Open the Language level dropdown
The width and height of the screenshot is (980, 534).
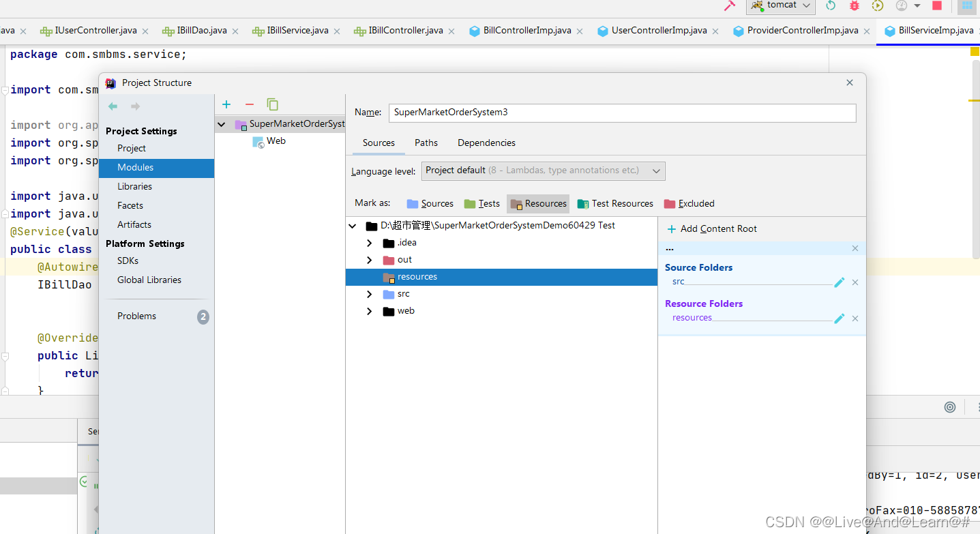click(543, 170)
